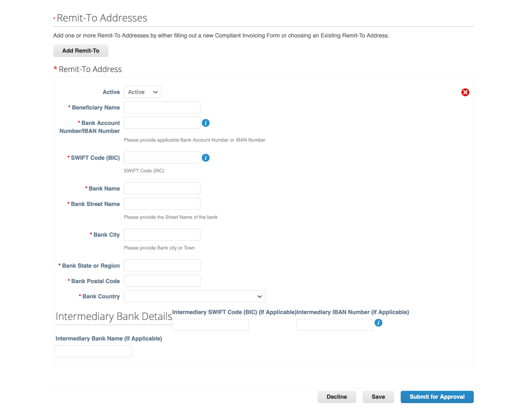Click the Bank Postal Code input field

click(x=162, y=281)
